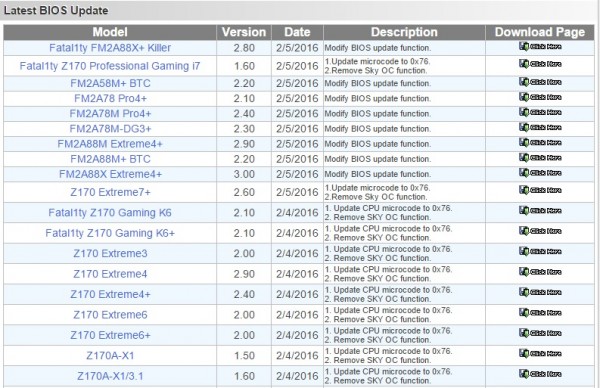Viewport: 600px width, 388px height.
Task: Click download icon in Fatal1ty Z170 Gaming K6 row
Action: 540,210
